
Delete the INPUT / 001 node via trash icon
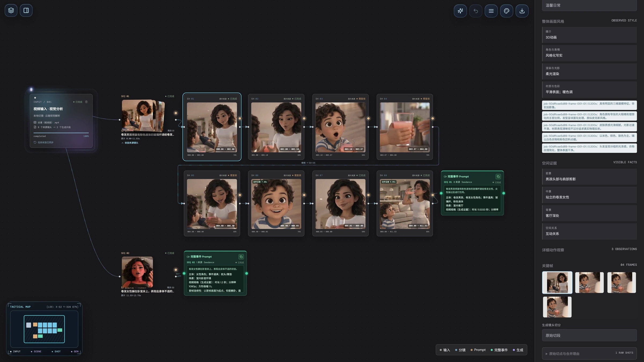(x=86, y=102)
